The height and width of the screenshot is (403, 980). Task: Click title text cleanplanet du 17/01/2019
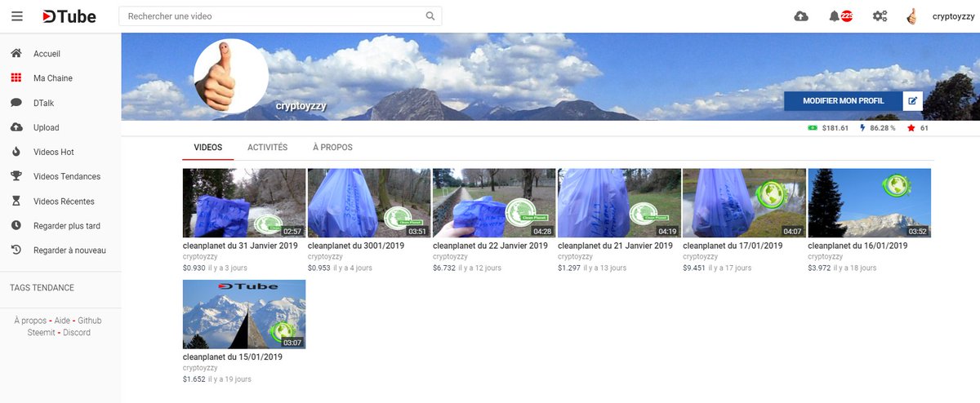tap(733, 246)
